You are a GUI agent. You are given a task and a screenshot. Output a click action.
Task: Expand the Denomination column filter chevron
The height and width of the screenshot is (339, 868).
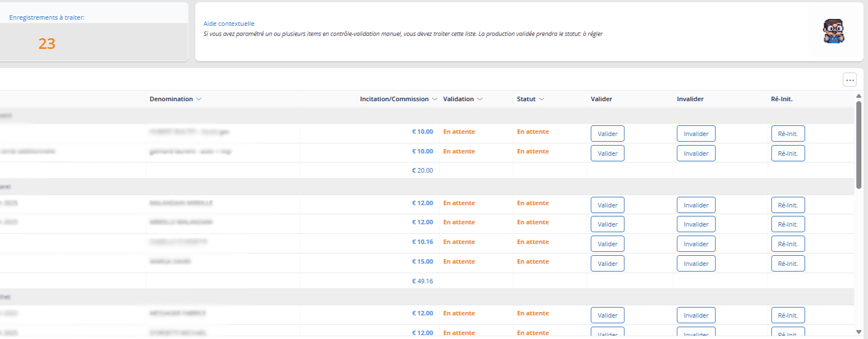coord(199,100)
